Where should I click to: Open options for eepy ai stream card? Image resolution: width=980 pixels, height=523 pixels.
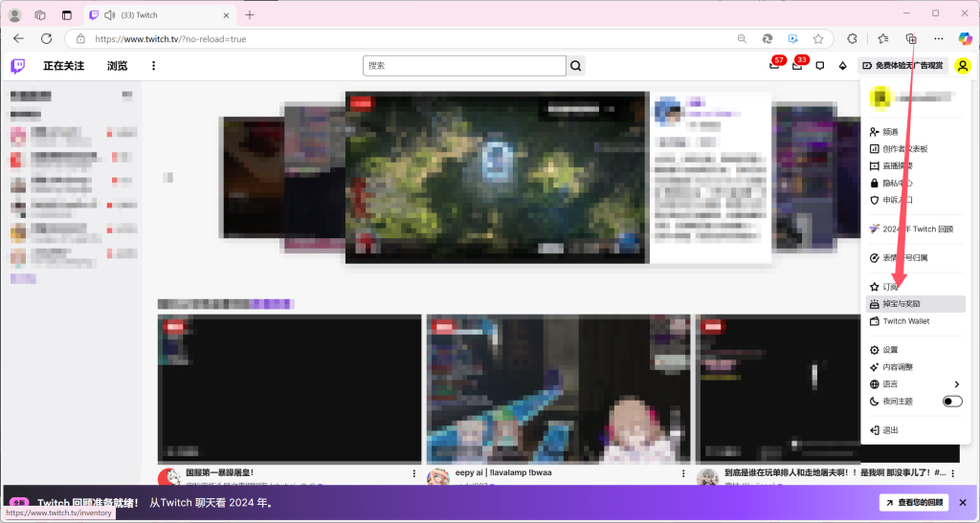[683, 473]
